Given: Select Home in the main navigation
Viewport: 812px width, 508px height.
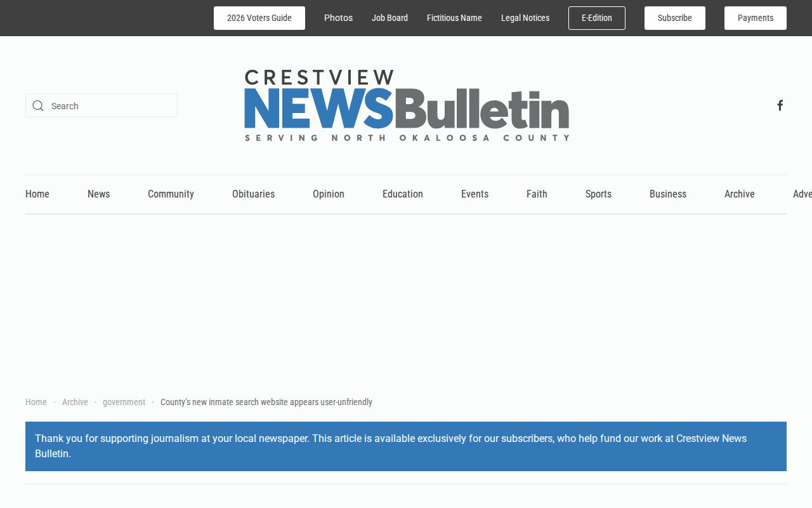Looking at the screenshot, I should click(37, 194).
